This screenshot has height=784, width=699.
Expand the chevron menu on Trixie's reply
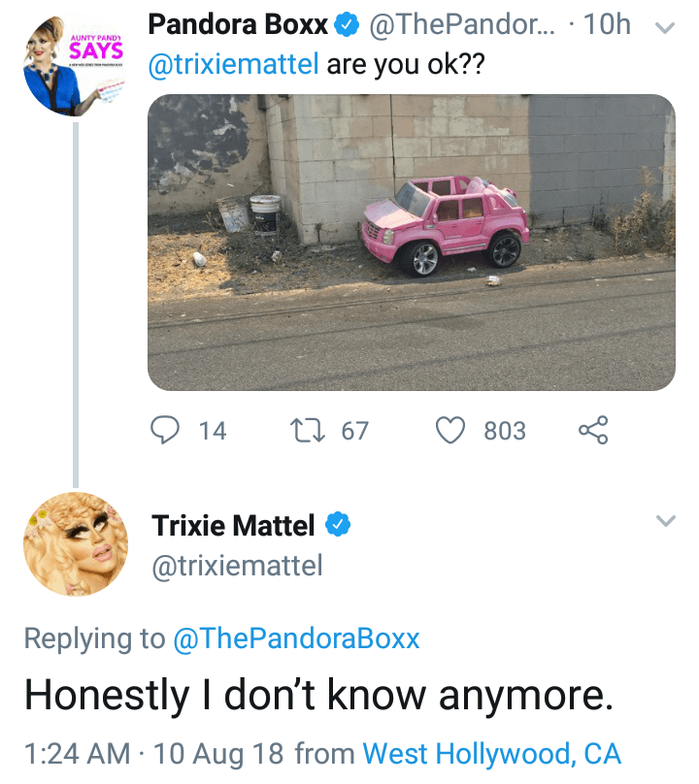(x=665, y=522)
